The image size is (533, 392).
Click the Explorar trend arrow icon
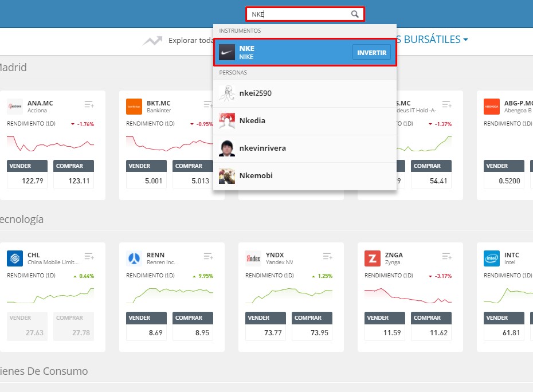[x=152, y=41]
